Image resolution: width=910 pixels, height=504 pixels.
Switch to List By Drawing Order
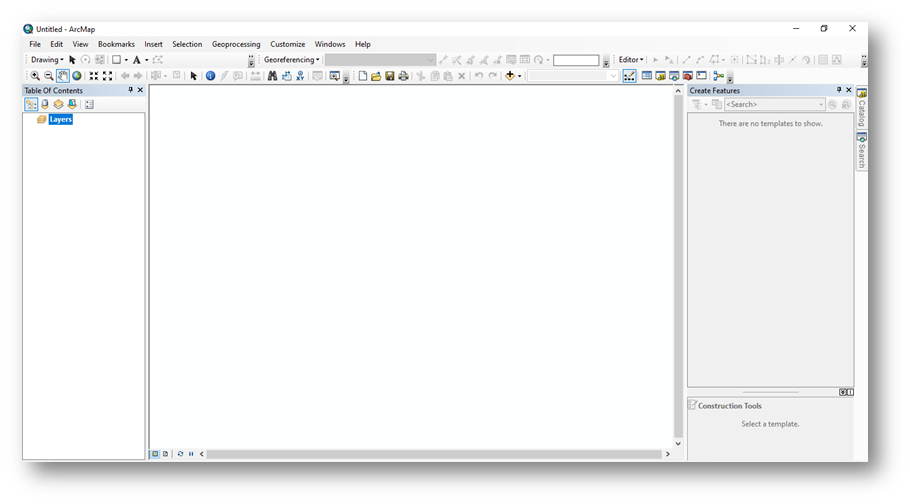31,105
